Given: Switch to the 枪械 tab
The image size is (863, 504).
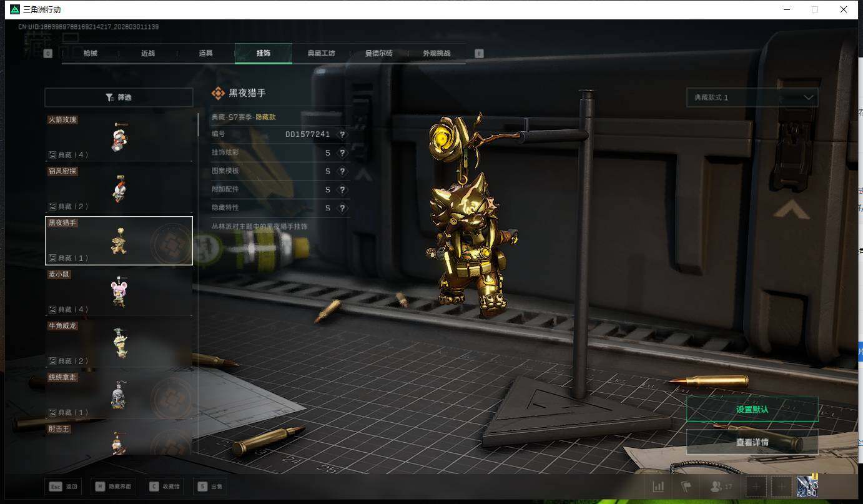Looking at the screenshot, I should pos(91,54).
